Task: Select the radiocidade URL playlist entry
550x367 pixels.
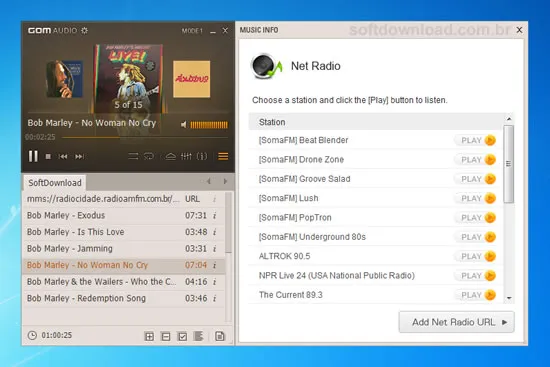Action: (x=123, y=199)
